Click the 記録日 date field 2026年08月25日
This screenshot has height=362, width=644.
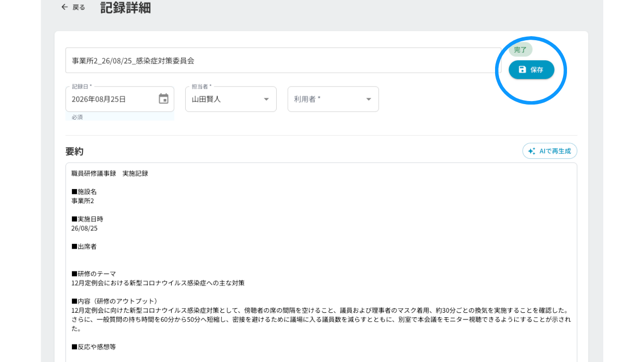pos(120,99)
